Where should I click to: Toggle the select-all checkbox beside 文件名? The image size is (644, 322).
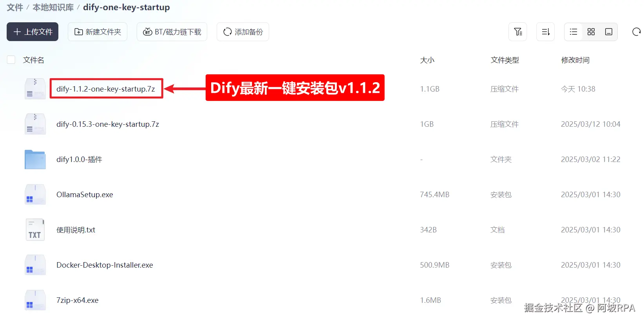pyautogui.click(x=11, y=60)
